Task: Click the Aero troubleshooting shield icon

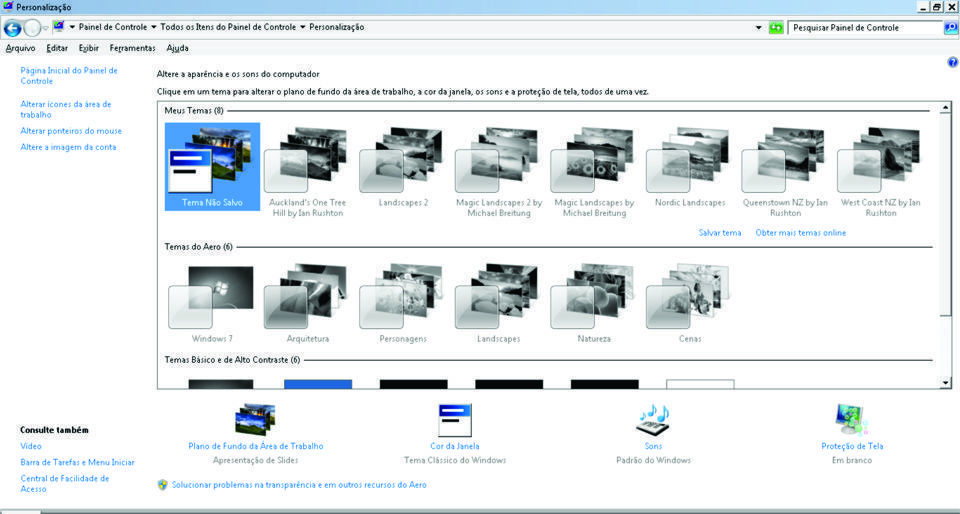Action: point(162,485)
